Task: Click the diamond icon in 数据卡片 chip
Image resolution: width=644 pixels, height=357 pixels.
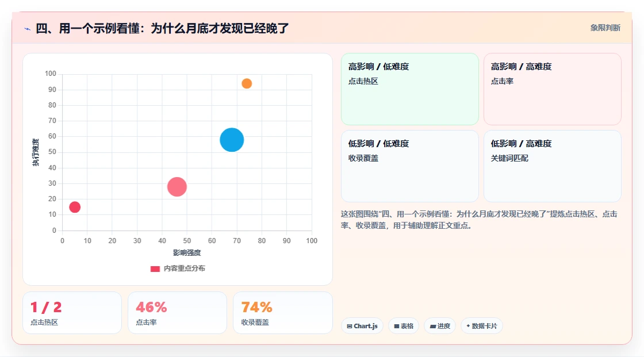Action: pyautogui.click(x=468, y=326)
